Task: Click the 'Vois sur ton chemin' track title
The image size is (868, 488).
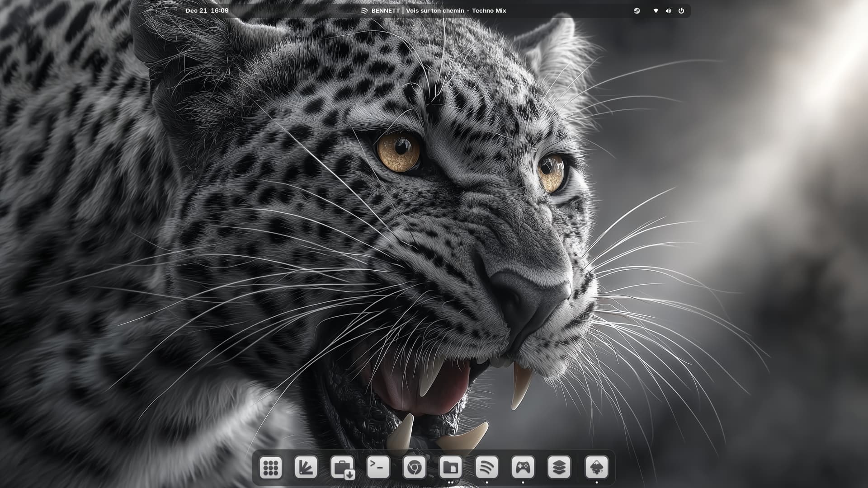Action: click(435, 11)
